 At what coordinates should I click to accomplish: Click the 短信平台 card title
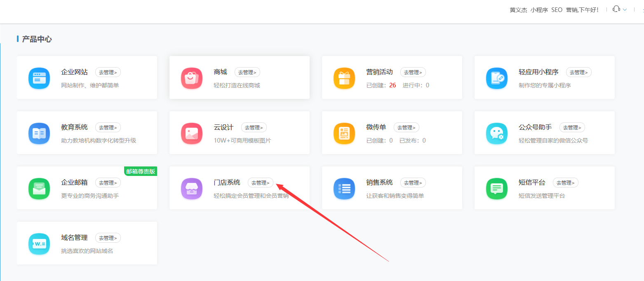click(532, 183)
